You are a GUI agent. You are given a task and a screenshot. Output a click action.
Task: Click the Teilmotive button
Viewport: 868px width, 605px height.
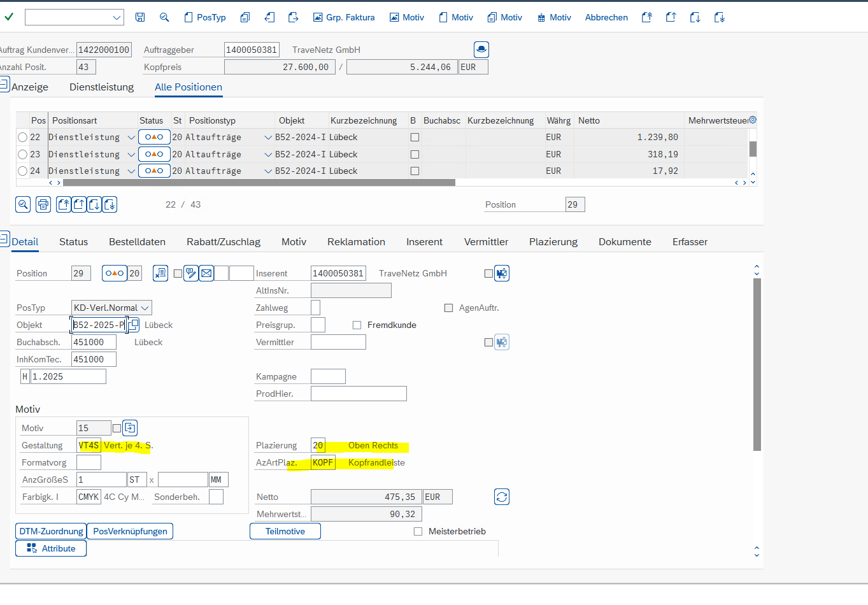285,531
